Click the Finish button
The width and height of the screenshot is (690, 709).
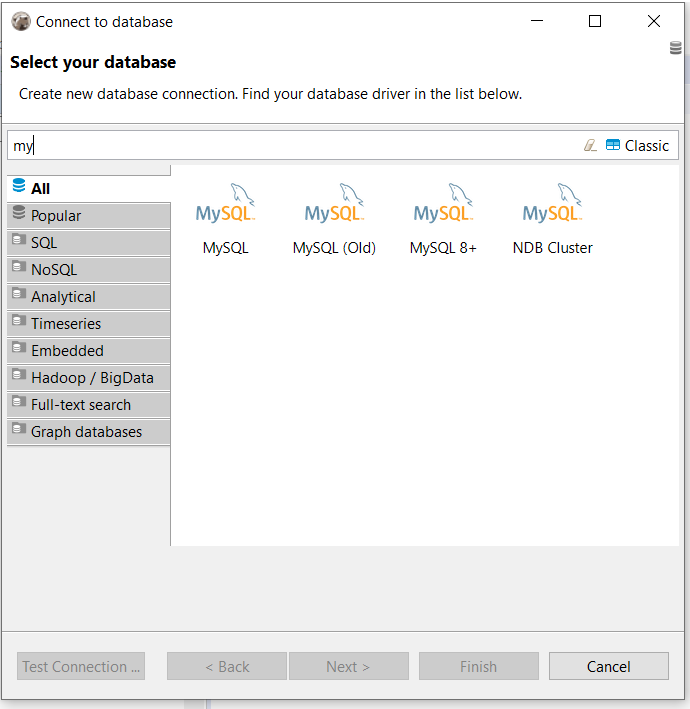[478, 666]
